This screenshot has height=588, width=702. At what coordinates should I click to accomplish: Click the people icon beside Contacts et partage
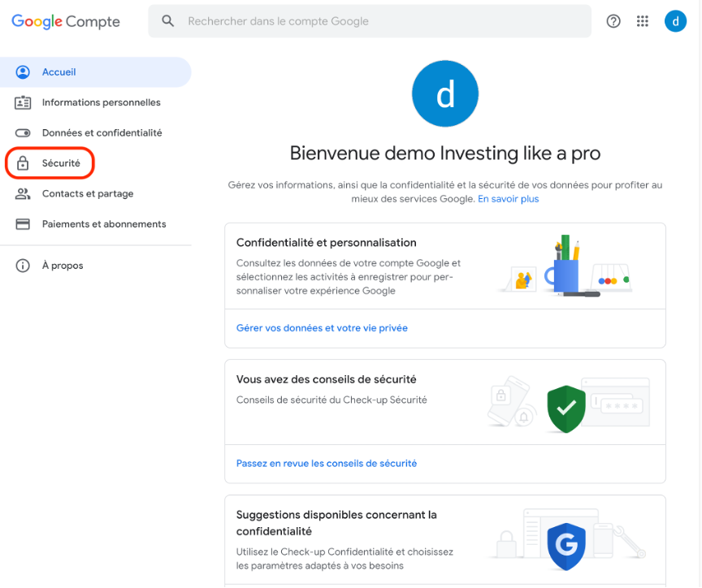[x=23, y=194]
